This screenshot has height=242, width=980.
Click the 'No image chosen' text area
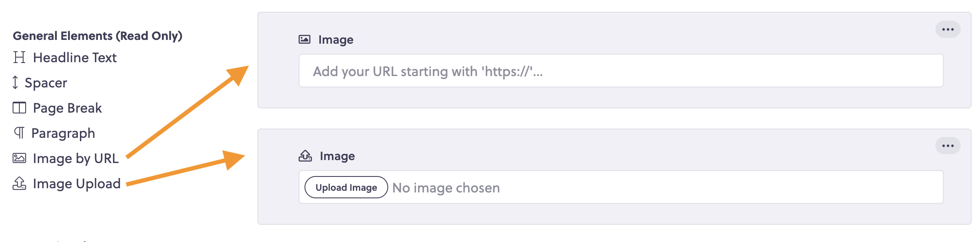(446, 188)
